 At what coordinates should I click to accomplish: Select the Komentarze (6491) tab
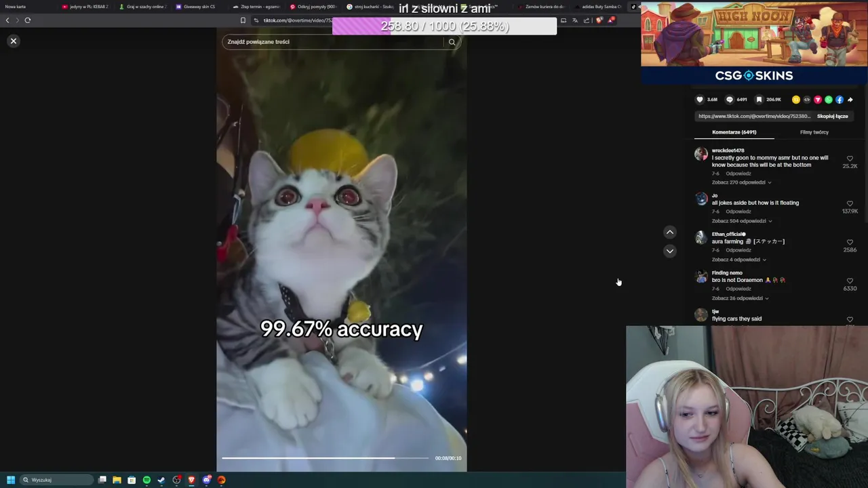tap(734, 132)
